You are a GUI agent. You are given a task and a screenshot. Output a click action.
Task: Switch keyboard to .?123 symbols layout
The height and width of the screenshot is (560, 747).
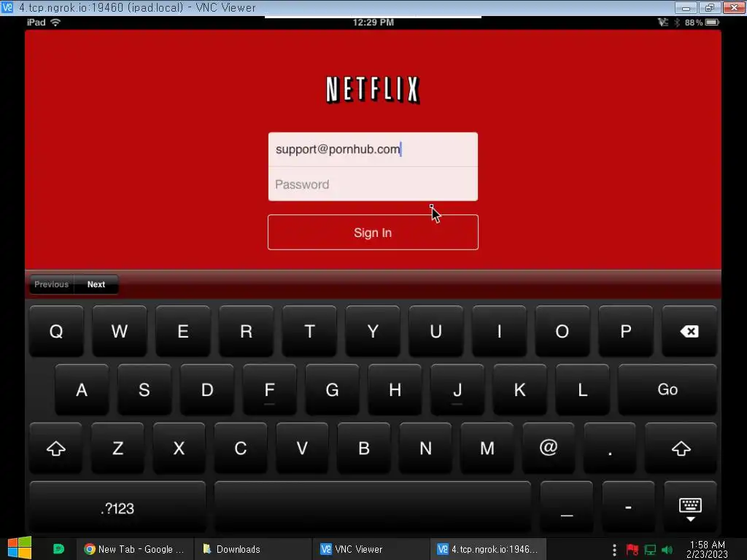point(117,507)
